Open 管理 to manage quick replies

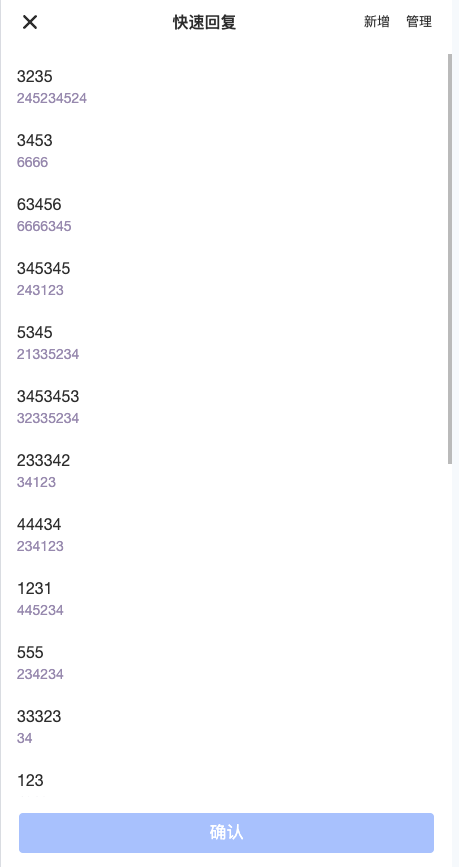pyautogui.click(x=419, y=22)
